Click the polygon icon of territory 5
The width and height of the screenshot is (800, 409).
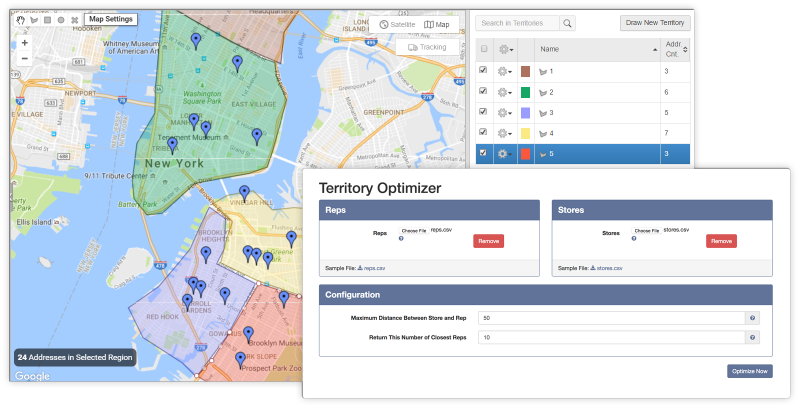(543, 154)
